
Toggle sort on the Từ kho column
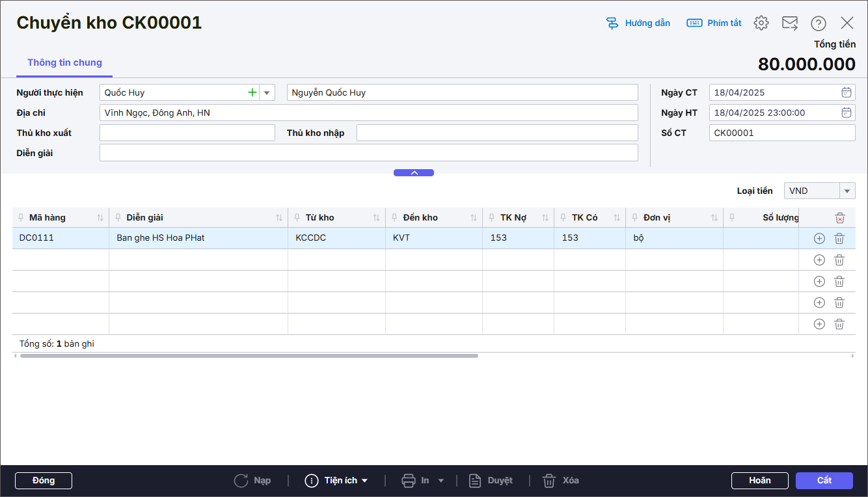(376, 218)
